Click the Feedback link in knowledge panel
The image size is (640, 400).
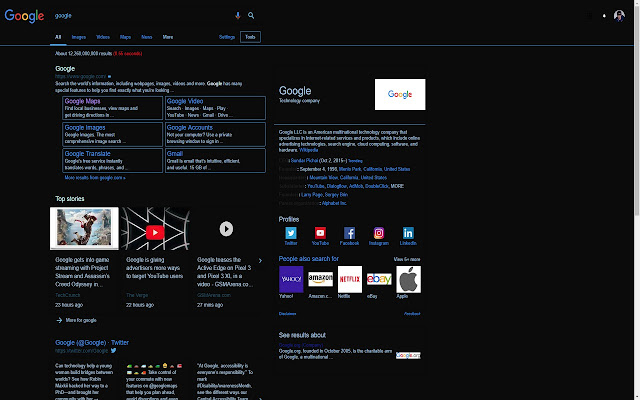[412, 314]
